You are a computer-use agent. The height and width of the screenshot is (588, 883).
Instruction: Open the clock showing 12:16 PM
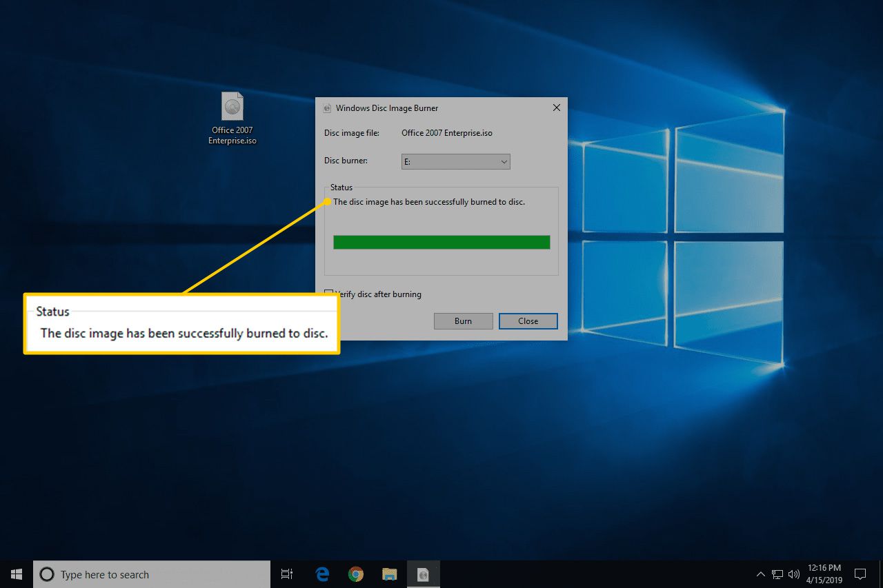(824, 574)
